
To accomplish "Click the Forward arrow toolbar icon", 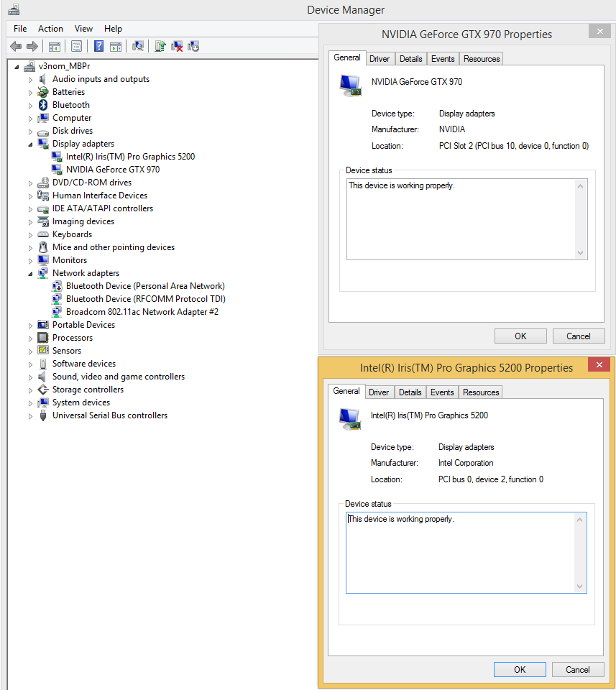I will tap(32, 46).
